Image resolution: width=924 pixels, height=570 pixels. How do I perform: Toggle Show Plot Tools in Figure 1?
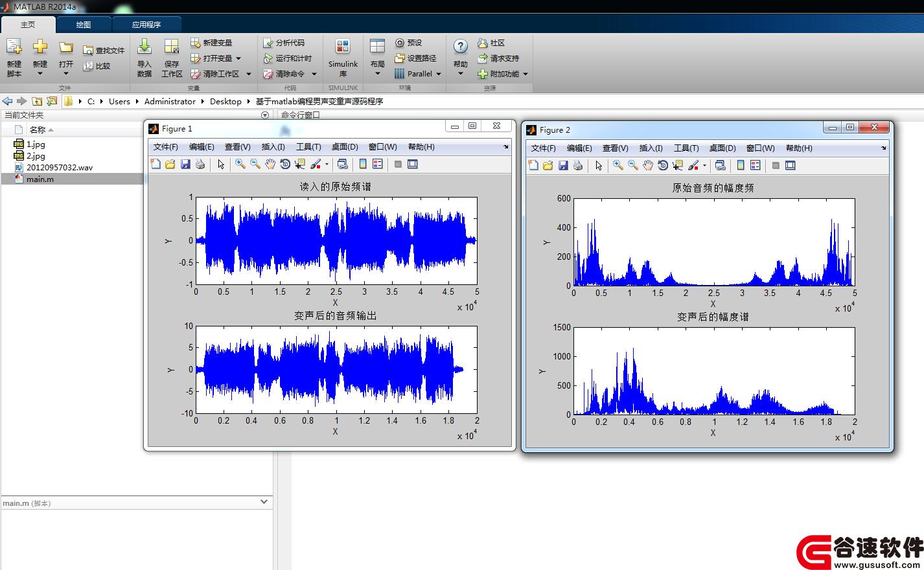[x=413, y=164]
